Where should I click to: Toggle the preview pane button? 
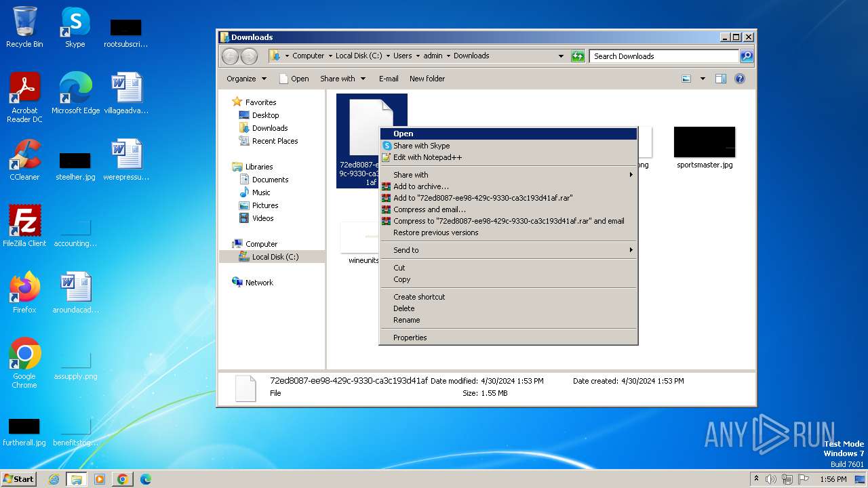[x=721, y=79]
